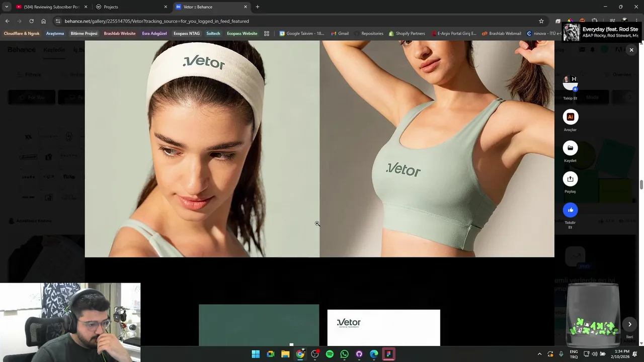Reload the Behance page

click(x=31, y=21)
